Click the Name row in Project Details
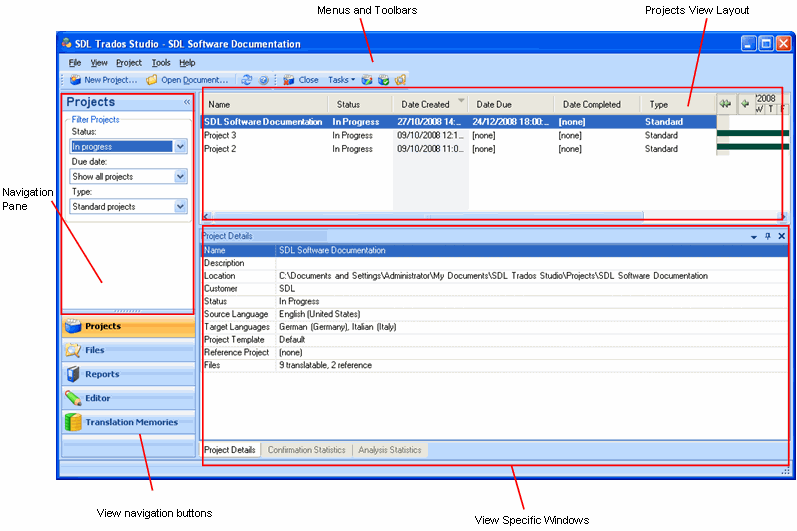Viewport: 797px width, 531px height. [495, 251]
